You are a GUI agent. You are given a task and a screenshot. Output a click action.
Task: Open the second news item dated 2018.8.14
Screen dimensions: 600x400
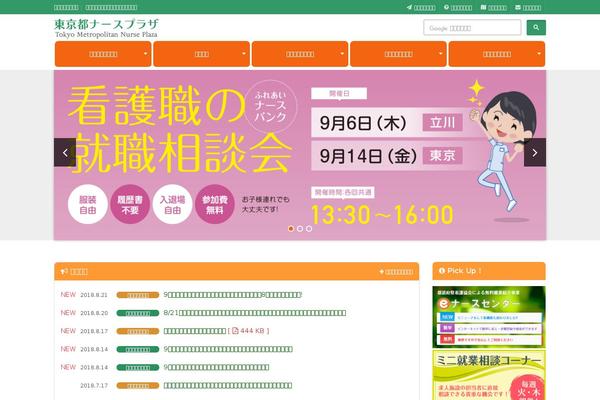pyautogui.click(x=216, y=367)
